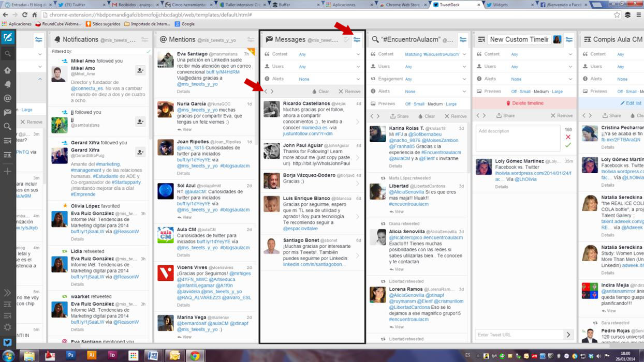Open the Messages envelope icon in sidebar
This screenshot has height=362, width=644.
click(8, 112)
